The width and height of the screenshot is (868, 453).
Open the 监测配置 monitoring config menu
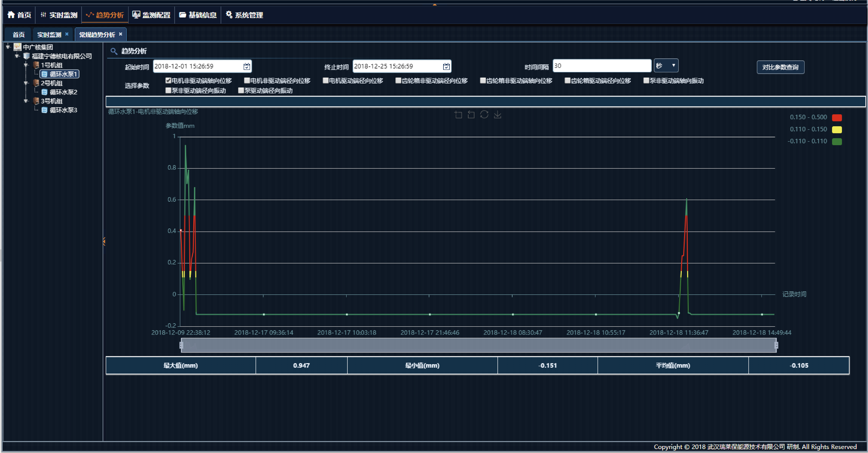pyautogui.click(x=151, y=15)
